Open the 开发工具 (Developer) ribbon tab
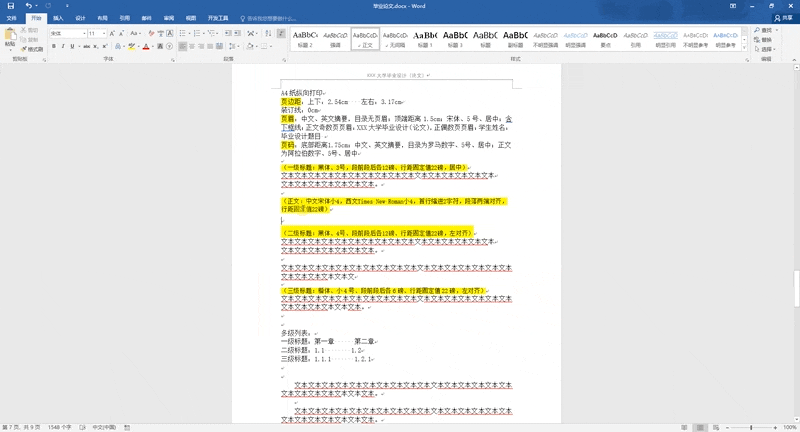The height and width of the screenshot is (432, 800). point(218,18)
